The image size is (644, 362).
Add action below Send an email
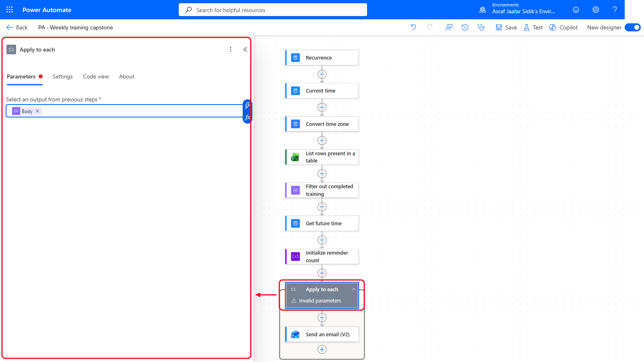[322, 350]
